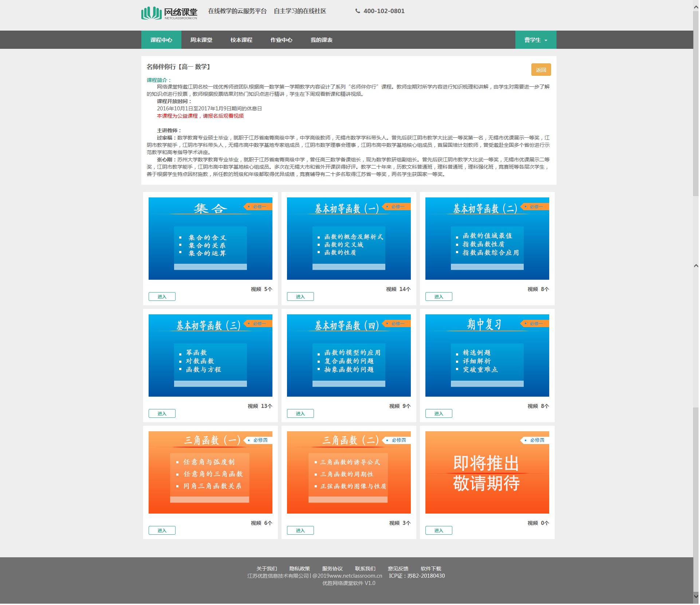Click the phone icon beside 400-102-0801
The height and width of the screenshot is (605, 700).
[x=358, y=11]
